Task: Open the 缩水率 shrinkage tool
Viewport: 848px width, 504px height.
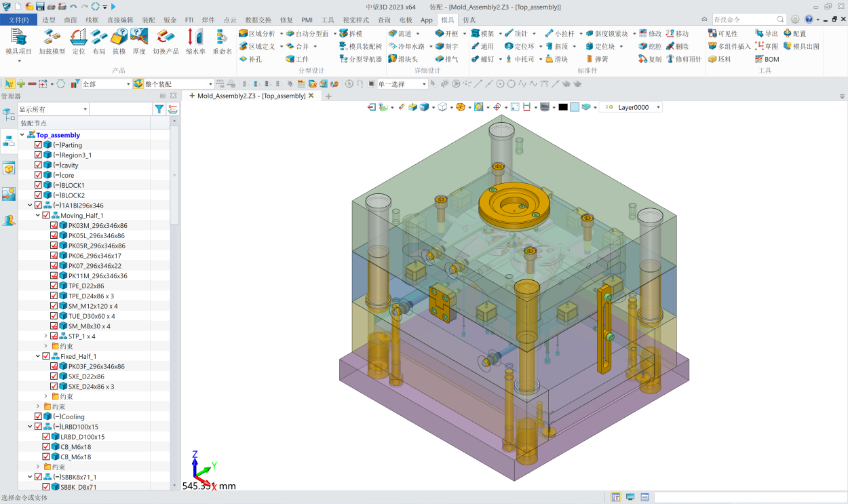Action: [195, 42]
